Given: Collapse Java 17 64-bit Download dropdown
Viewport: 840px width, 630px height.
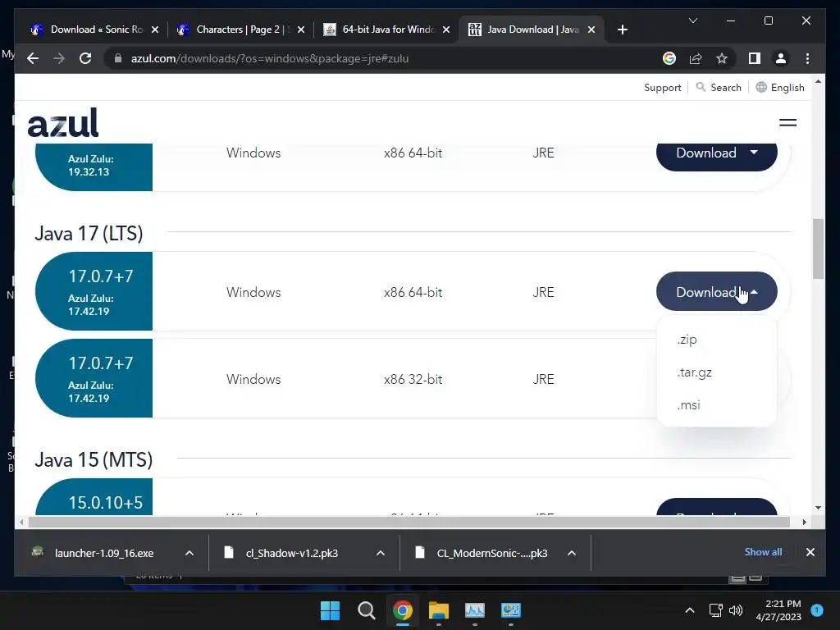Looking at the screenshot, I should click(716, 292).
